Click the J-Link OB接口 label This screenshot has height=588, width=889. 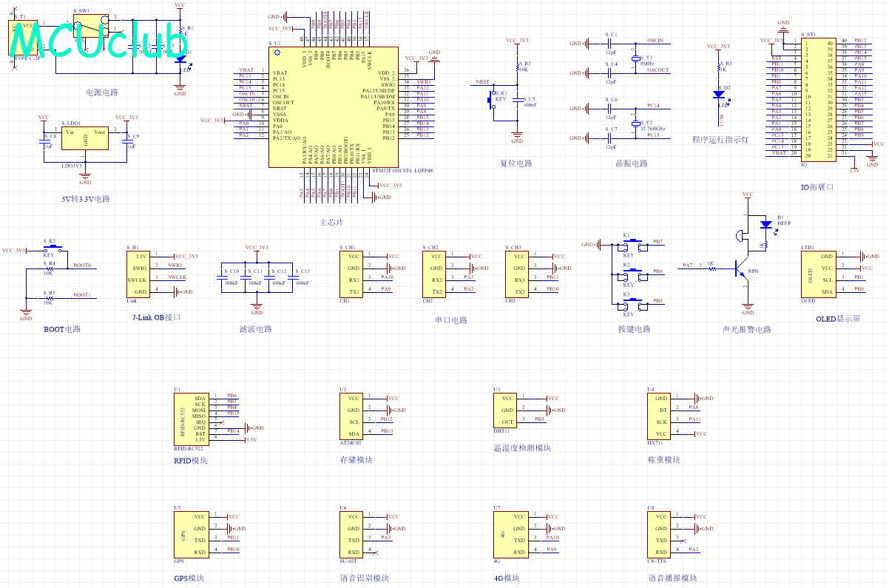[x=157, y=317]
